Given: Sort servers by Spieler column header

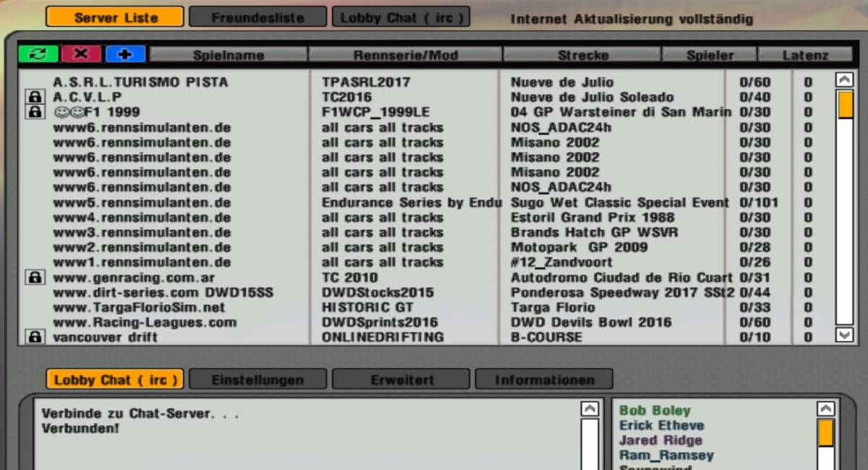Looking at the screenshot, I should coord(710,55).
